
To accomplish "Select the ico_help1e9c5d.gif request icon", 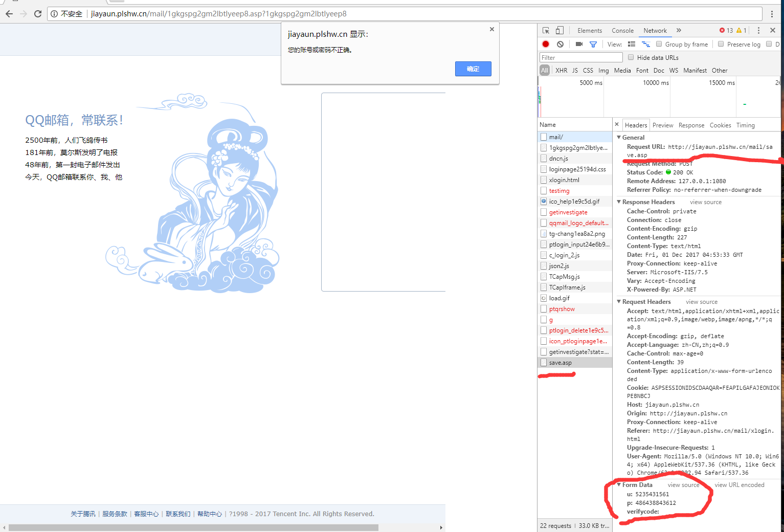I will (x=544, y=202).
